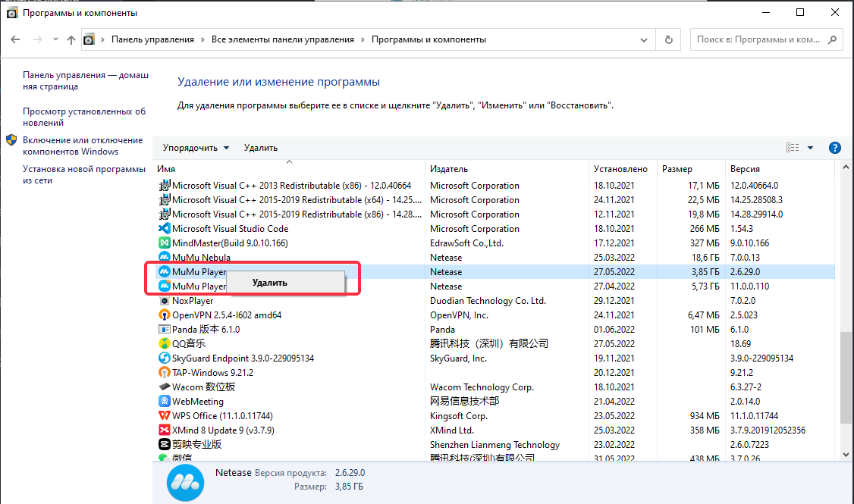Click the Visual Studio Code icon
Screen dimensions: 854x504
pos(164,229)
